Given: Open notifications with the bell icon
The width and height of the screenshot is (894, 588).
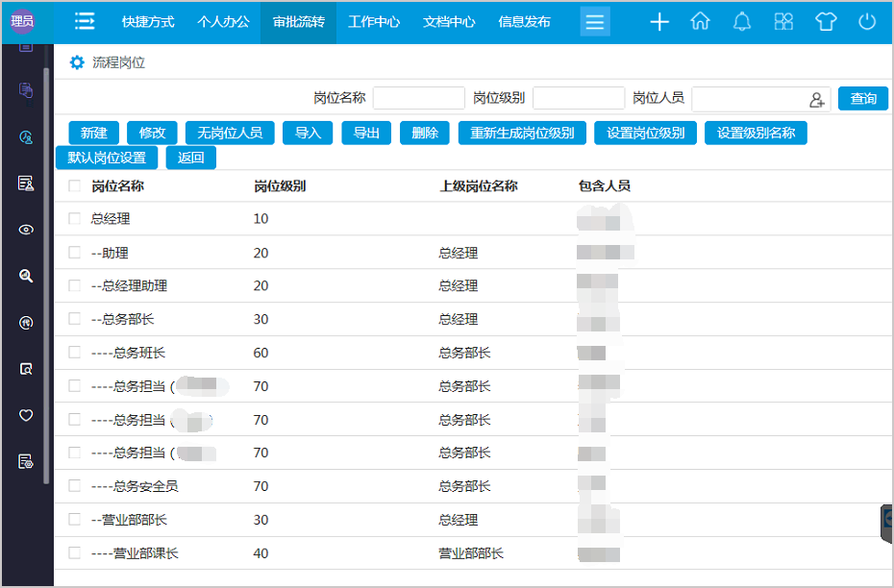Looking at the screenshot, I should (x=741, y=20).
